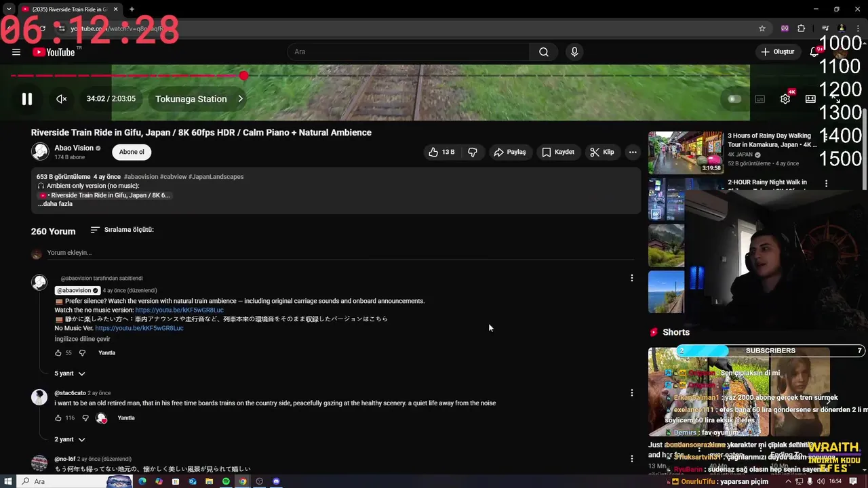The height and width of the screenshot is (488, 868).
Task: Expand description with ...daha fazla
Action: point(55,204)
